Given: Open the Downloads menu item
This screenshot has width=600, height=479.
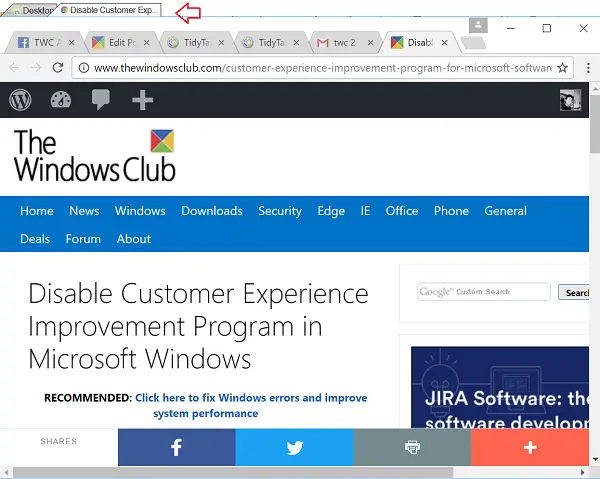Looking at the screenshot, I should [212, 211].
